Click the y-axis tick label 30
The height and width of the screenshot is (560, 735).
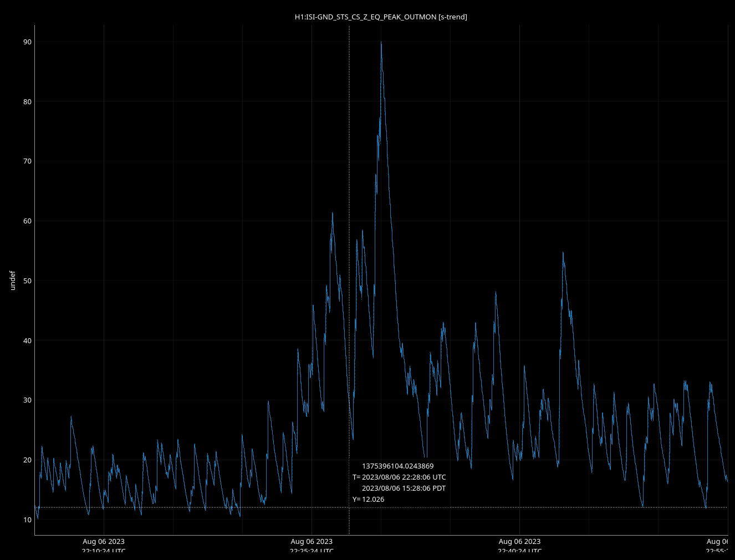(27, 400)
